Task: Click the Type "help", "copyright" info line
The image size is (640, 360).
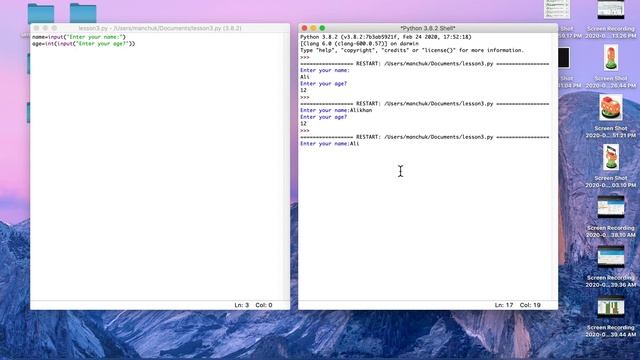Action: pyautogui.click(x=412, y=50)
